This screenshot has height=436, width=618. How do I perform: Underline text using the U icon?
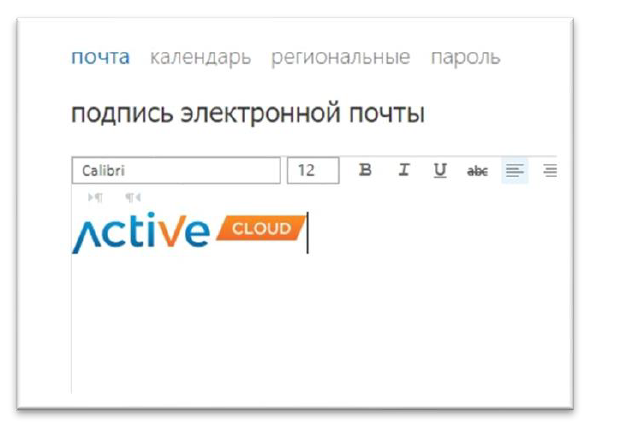(x=440, y=171)
